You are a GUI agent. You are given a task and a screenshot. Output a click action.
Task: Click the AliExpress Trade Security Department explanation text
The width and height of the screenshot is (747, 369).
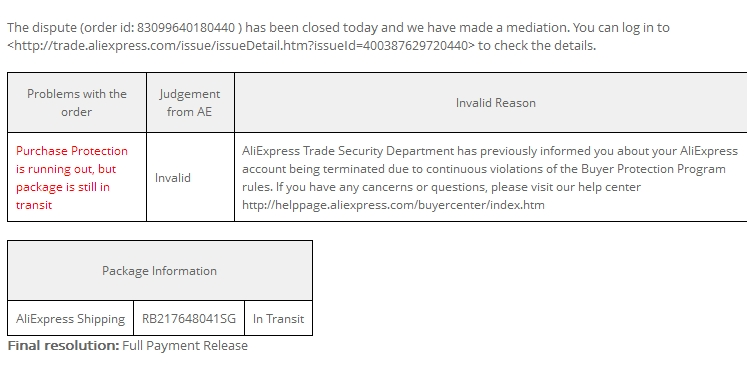click(x=490, y=178)
